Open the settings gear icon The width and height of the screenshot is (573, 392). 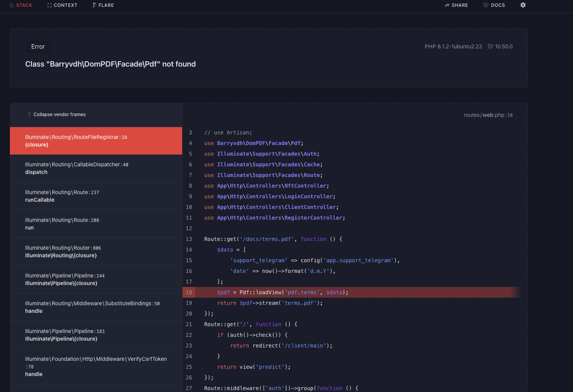pos(523,5)
